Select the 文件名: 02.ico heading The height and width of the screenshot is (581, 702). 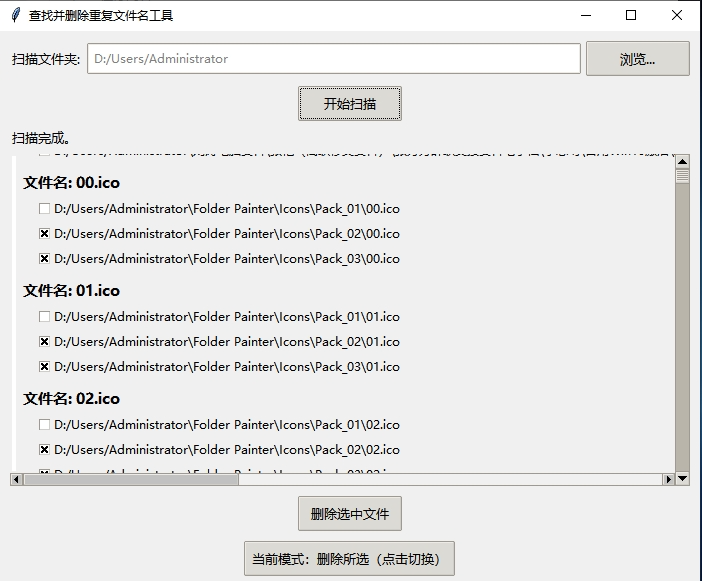point(72,398)
